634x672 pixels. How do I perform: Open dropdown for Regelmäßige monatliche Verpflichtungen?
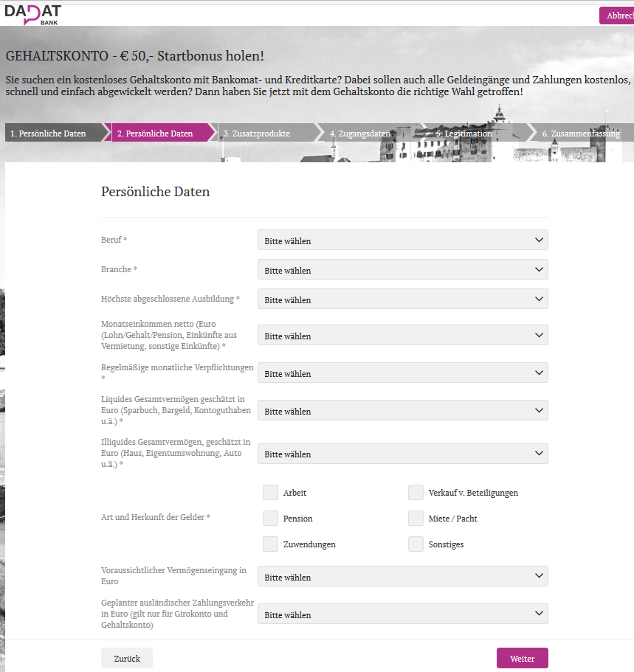point(402,373)
